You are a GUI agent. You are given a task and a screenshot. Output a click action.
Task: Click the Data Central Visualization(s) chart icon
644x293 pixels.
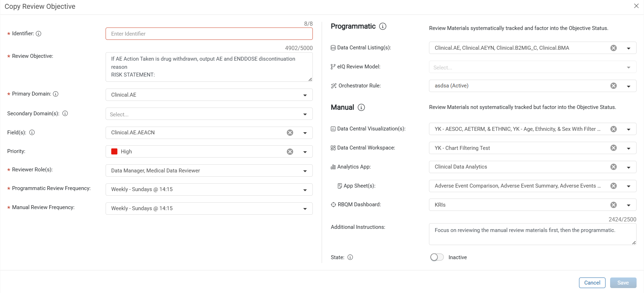333,129
